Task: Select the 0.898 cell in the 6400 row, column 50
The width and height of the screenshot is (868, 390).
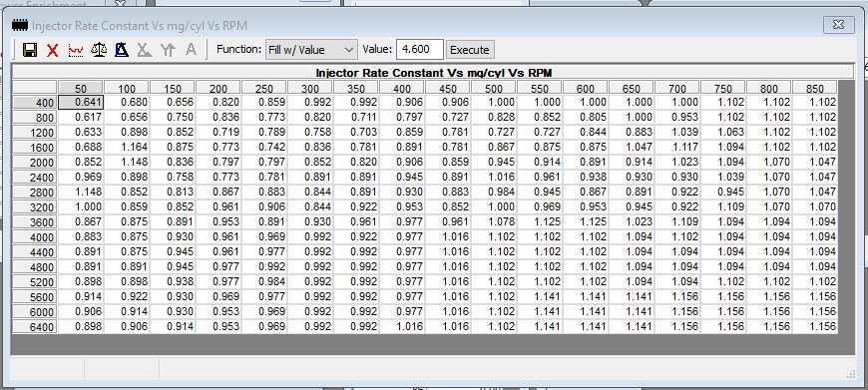Action: point(81,326)
